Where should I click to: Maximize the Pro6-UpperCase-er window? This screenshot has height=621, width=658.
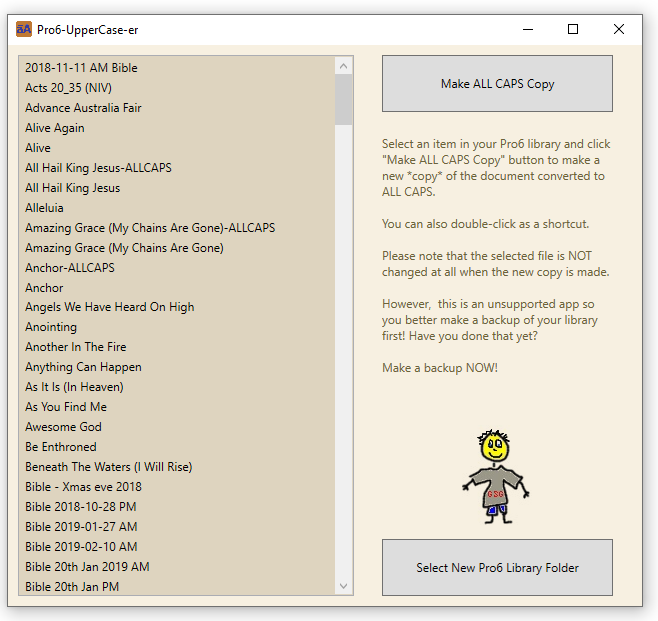tap(573, 29)
